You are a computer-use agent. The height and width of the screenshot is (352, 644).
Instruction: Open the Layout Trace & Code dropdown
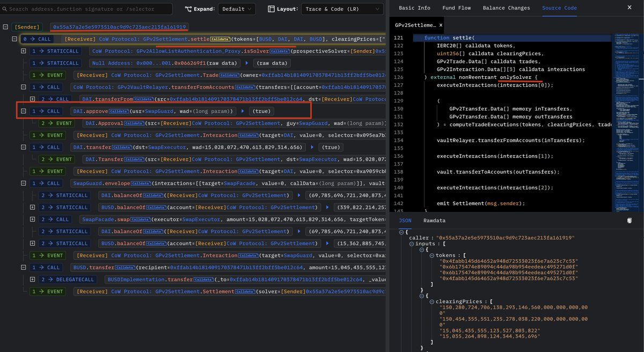click(x=342, y=9)
